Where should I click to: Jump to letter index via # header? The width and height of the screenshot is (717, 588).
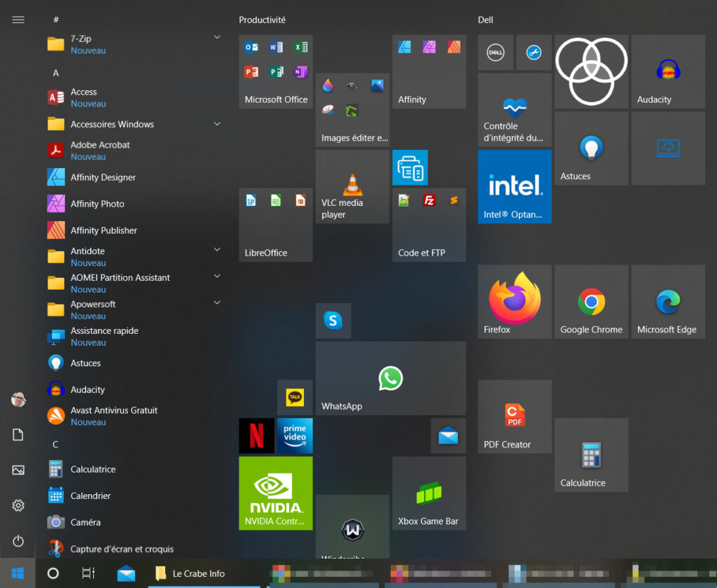point(56,20)
